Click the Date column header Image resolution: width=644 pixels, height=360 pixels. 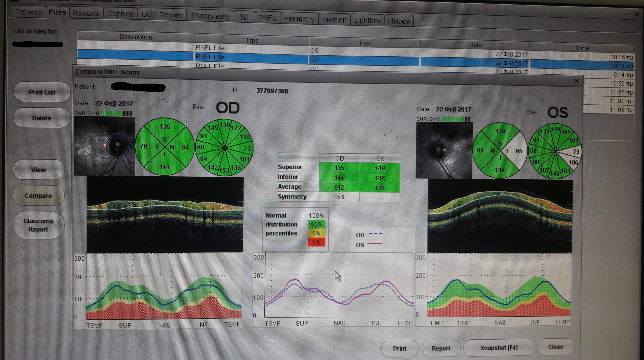coord(475,45)
